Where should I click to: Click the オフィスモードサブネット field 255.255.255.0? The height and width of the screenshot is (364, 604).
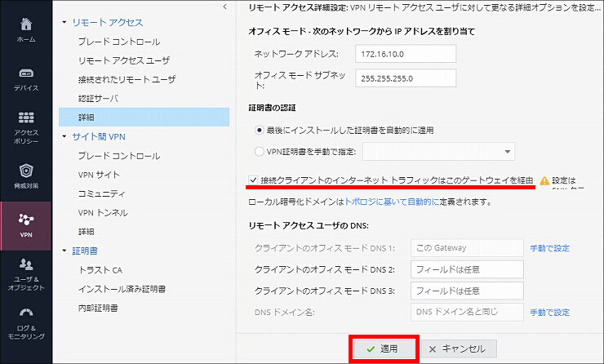click(406, 78)
